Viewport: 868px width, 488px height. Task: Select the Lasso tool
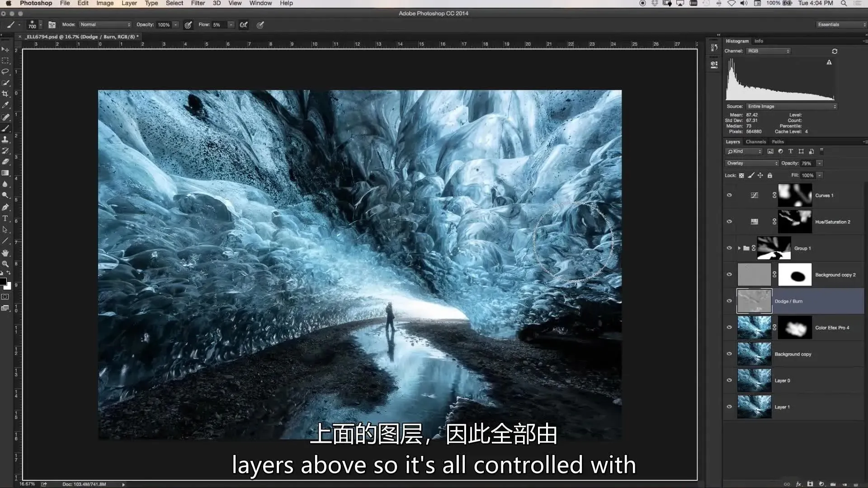pos(5,72)
